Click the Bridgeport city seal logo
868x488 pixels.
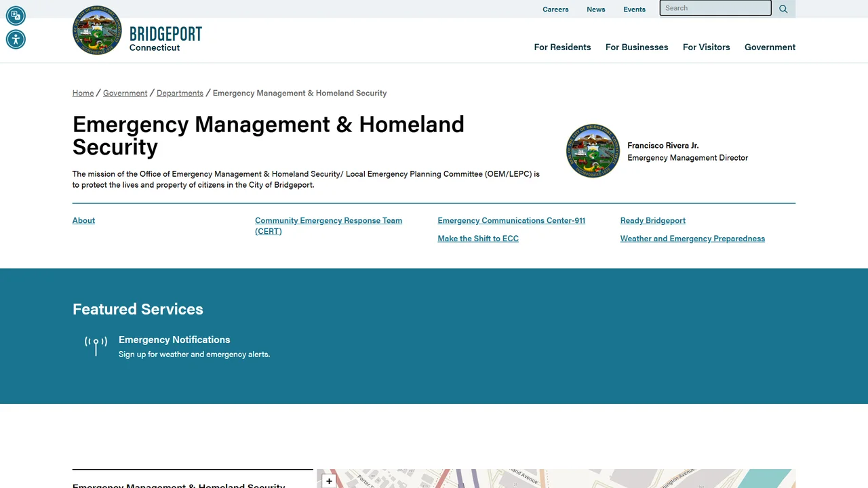[x=98, y=30]
